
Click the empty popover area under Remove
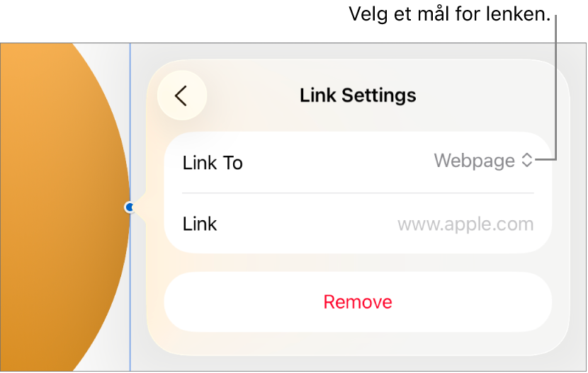coord(358,343)
